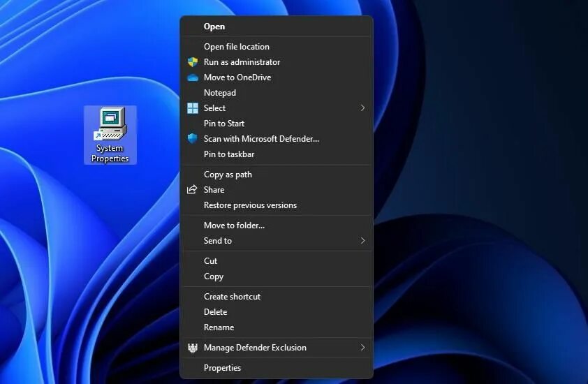588x384 pixels.
Task: Click the System Properties label text on desktop
Action: pos(110,154)
